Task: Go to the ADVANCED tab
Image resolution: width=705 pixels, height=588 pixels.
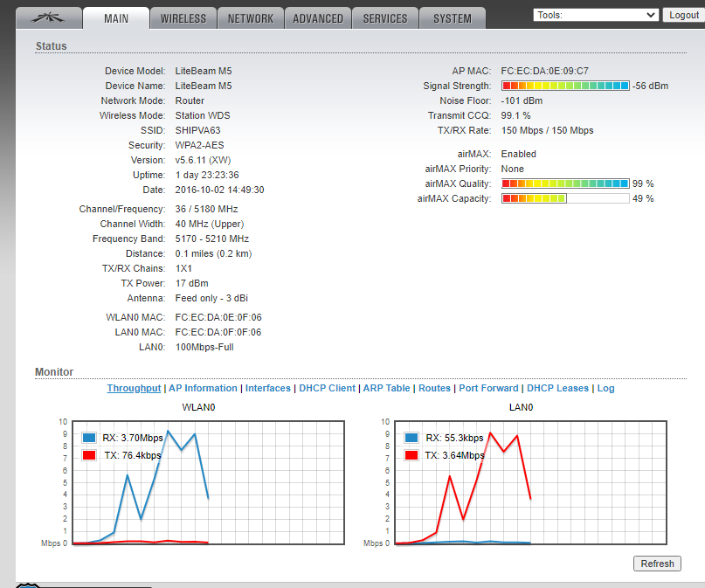Action: (318, 18)
